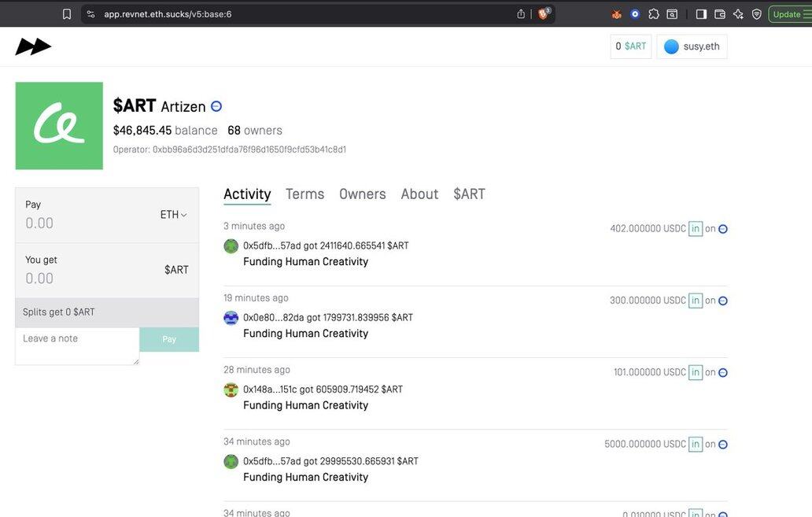Click the Leave a note text box

[x=77, y=346]
